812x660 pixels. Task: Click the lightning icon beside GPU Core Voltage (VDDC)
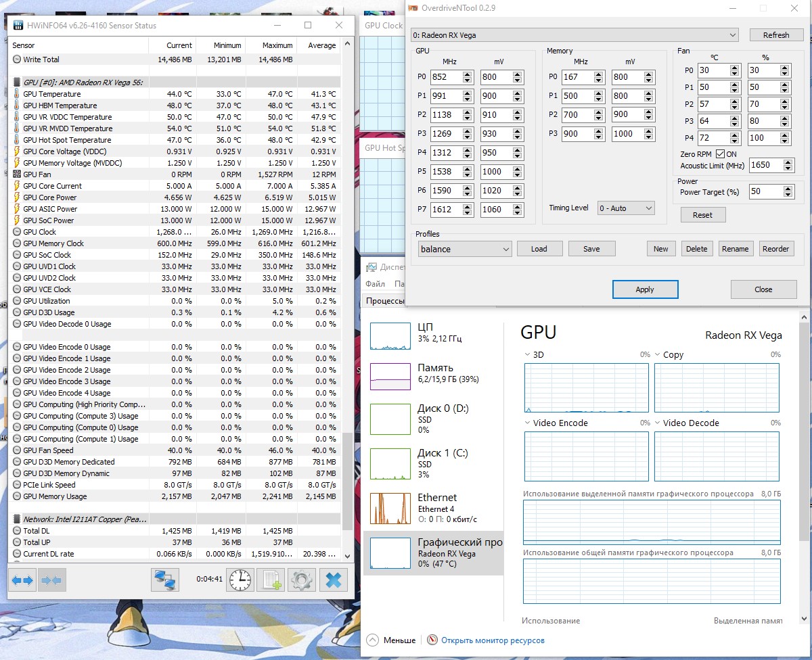[17, 151]
